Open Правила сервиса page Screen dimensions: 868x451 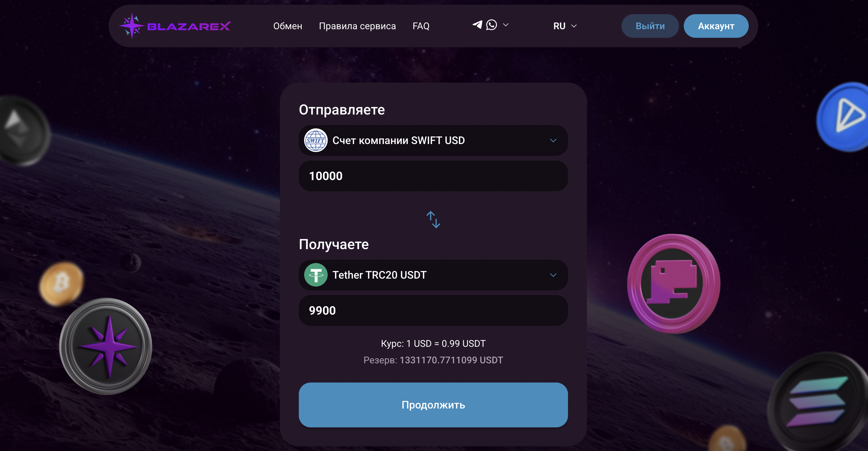357,26
